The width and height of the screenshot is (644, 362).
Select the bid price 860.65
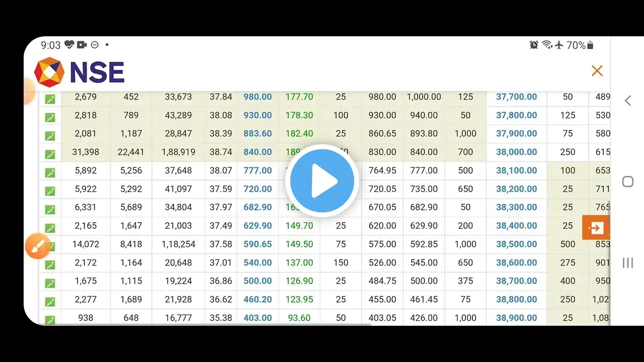tap(382, 133)
